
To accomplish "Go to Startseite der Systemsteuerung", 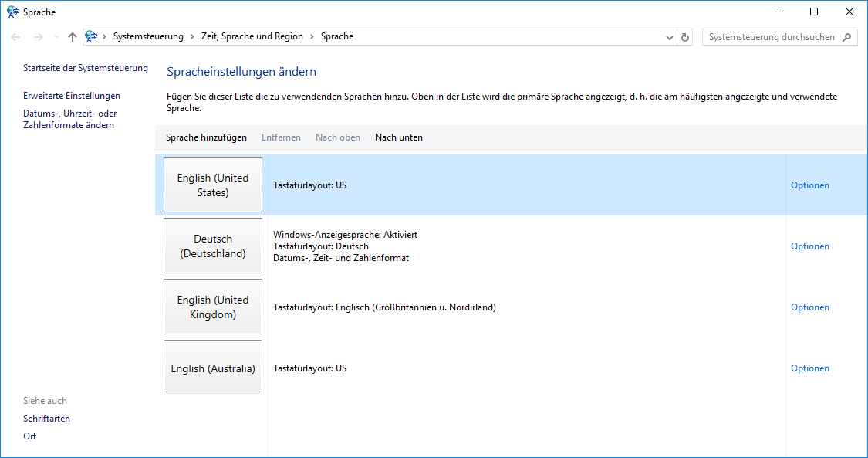I will click(85, 68).
